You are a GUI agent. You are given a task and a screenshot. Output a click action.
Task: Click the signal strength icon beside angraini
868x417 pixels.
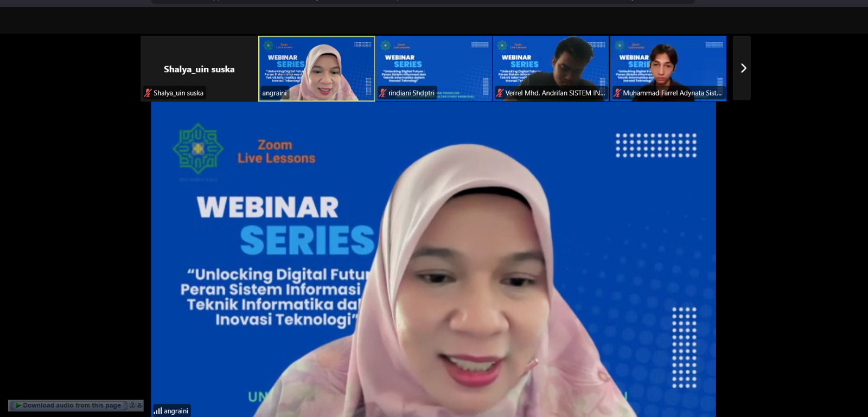158,411
